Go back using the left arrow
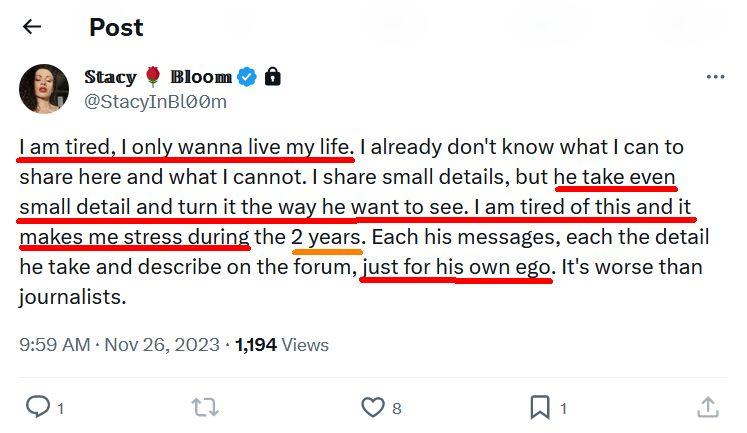Viewport: 747px width, 433px height. pos(32,27)
